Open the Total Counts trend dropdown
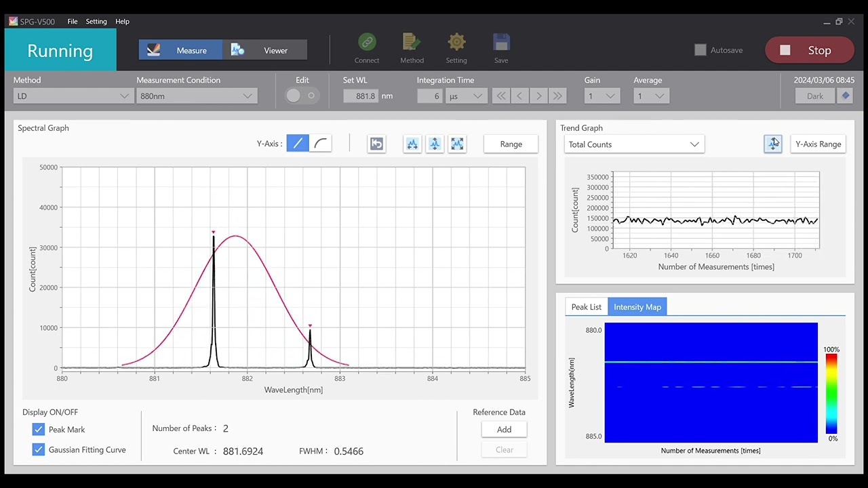 (634, 144)
